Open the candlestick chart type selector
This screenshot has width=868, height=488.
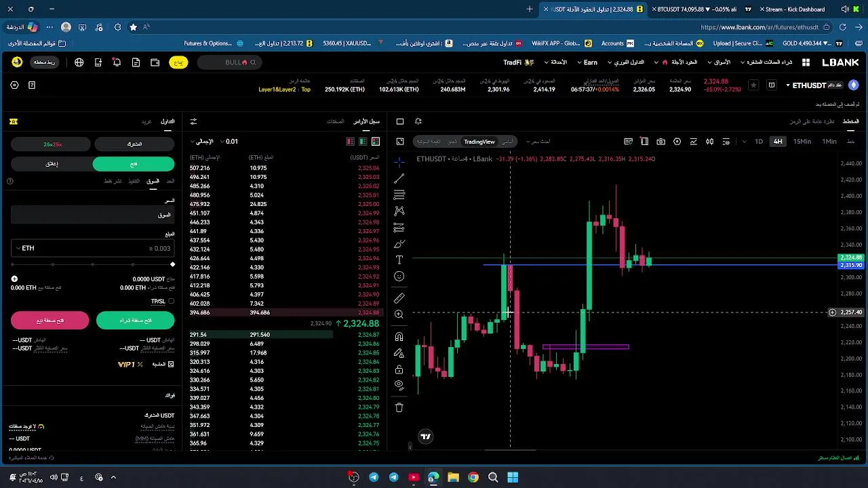click(709, 142)
